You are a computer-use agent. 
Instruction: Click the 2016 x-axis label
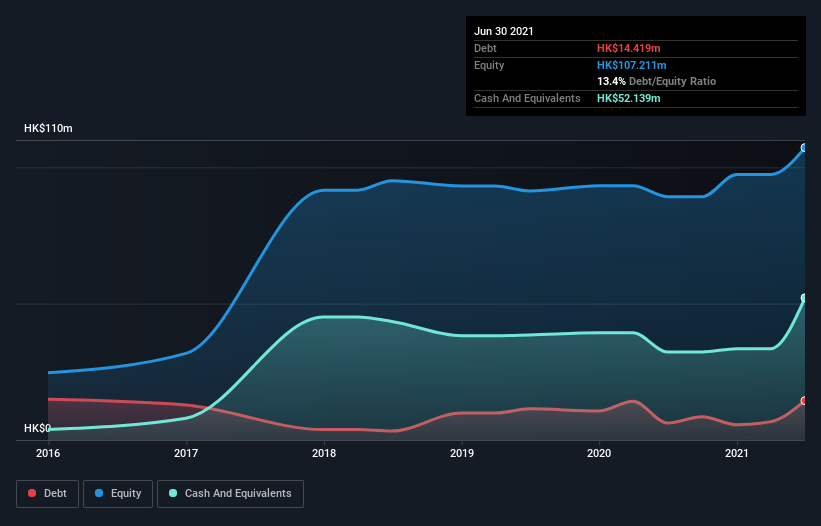pos(48,453)
